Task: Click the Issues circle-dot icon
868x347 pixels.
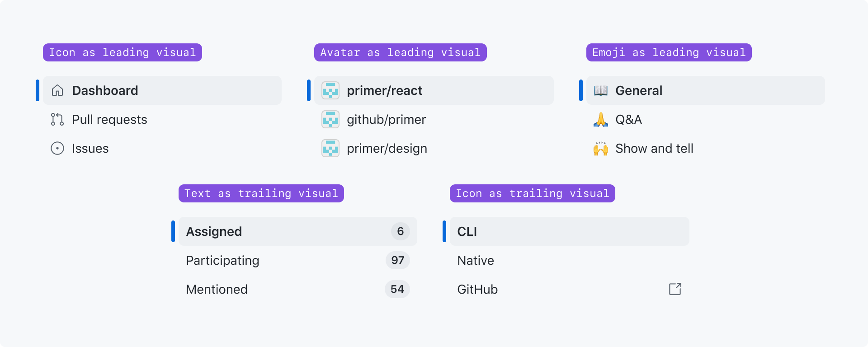Action: [57, 148]
